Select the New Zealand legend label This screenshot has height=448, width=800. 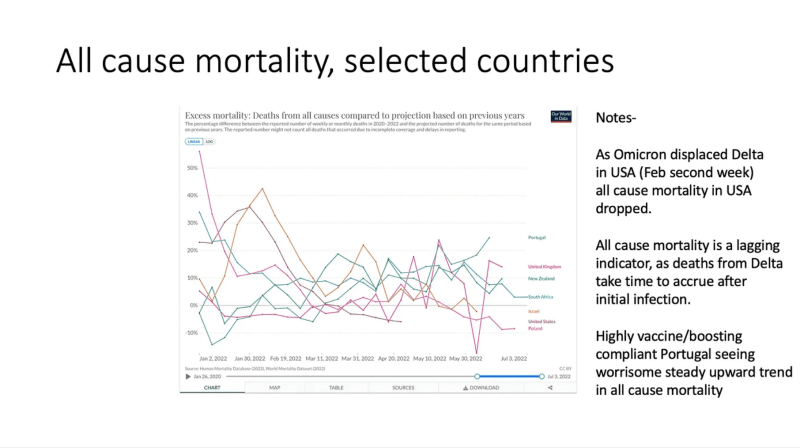[x=541, y=279]
